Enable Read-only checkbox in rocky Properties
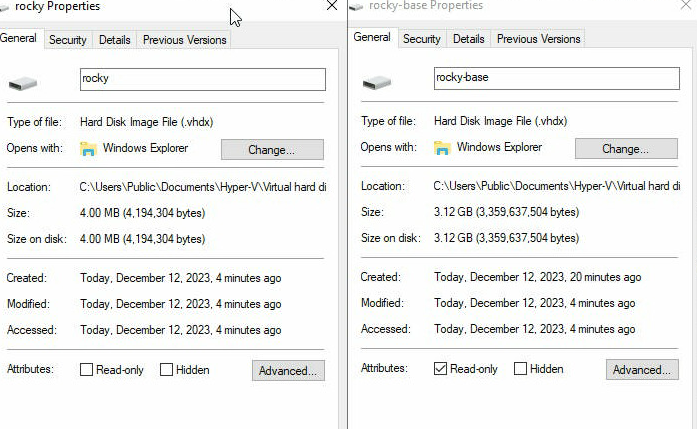Viewport: 697px width, 429px height. [87, 370]
